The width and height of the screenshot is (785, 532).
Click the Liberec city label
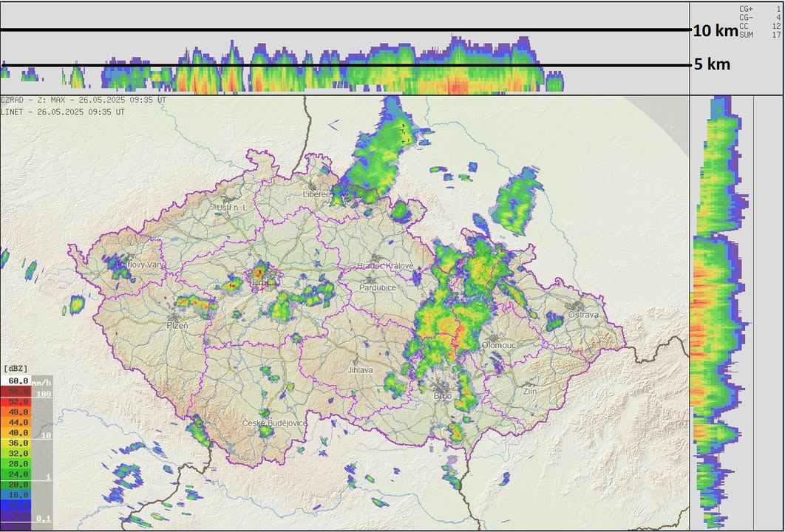(x=317, y=194)
